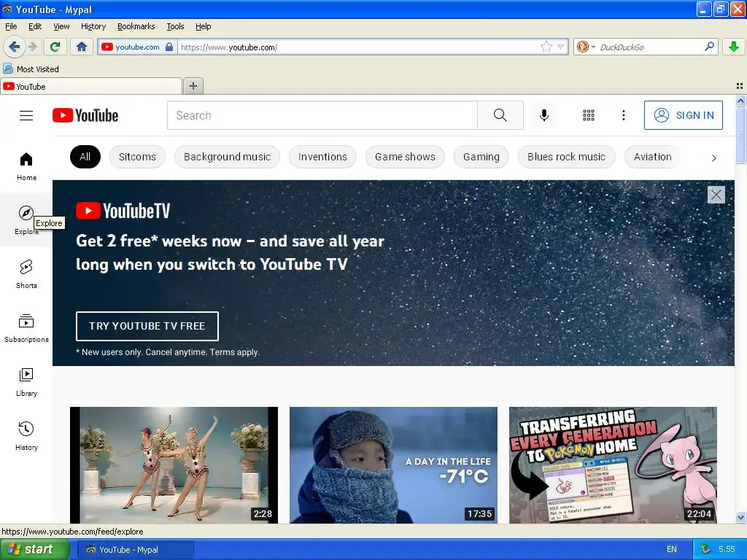Click the SIGN IN button
Screen dimensions: 747x560
coord(683,115)
